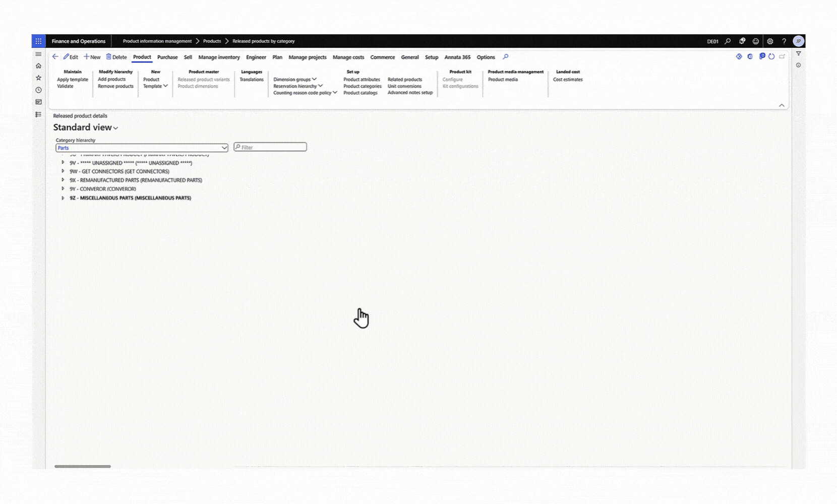Click the Home icon in left sidebar
Image resolution: width=837 pixels, height=504 pixels.
coord(38,66)
